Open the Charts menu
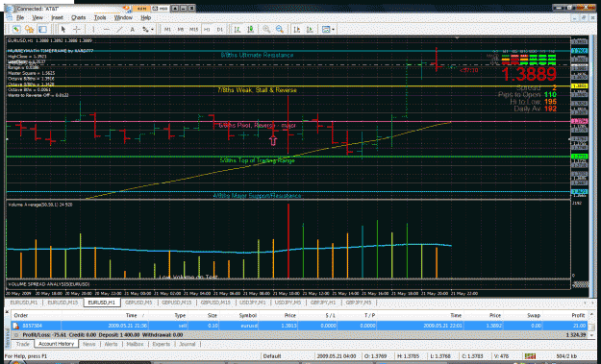 click(x=78, y=17)
